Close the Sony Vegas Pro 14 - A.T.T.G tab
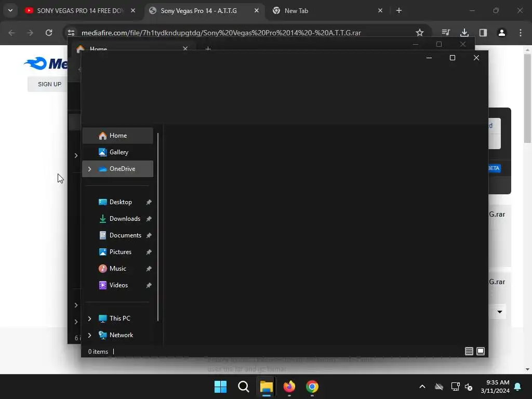This screenshot has height=399, width=532. point(257,10)
